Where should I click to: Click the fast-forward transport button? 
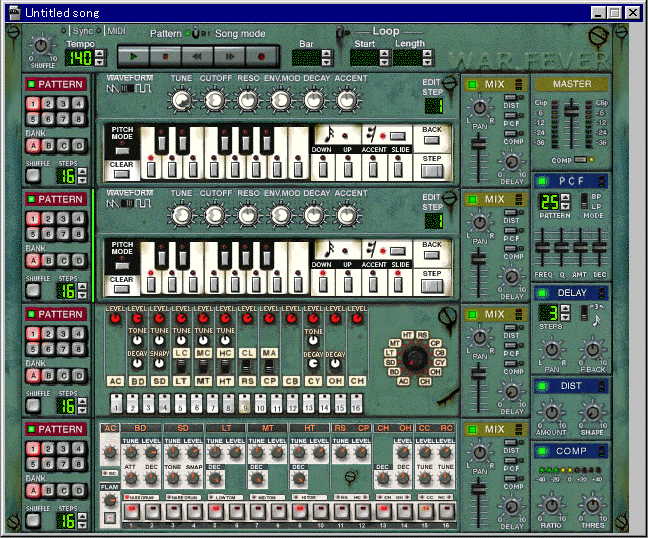[x=229, y=57]
